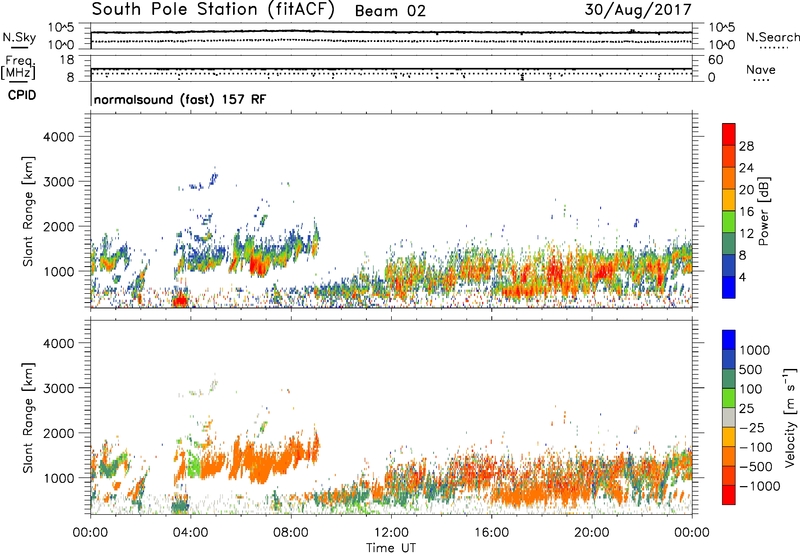Screen dimensions: 800x554
Task: Click the solid sky noise trace line
Action: pyautogui.click(x=391, y=32)
